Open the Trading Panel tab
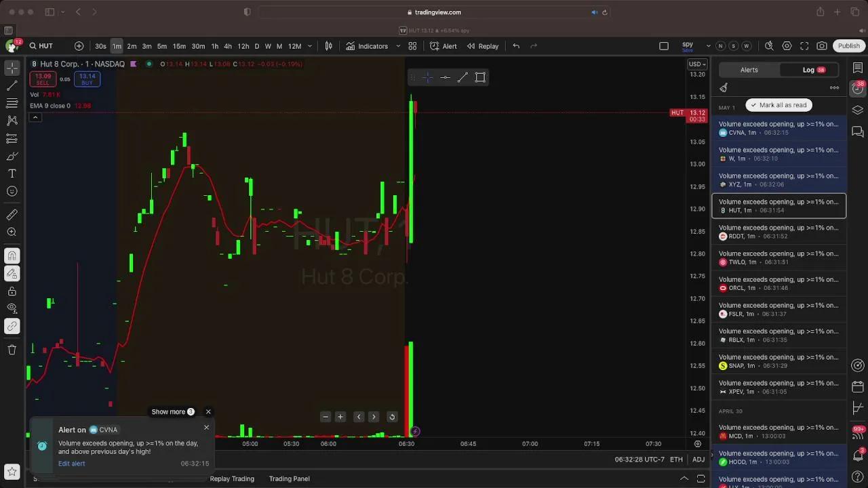 click(290, 479)
